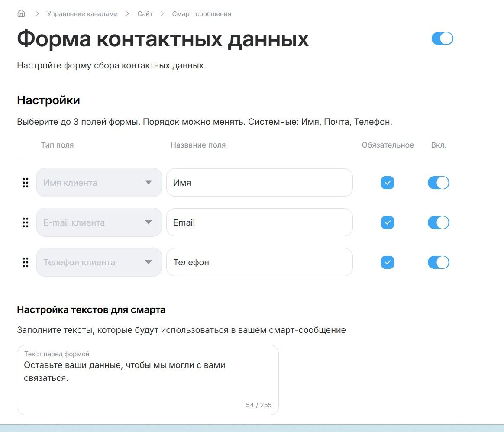Open the Имя клиента field type dropdown
Viewport: 504px width, 432px height.
tap(99, 183)
